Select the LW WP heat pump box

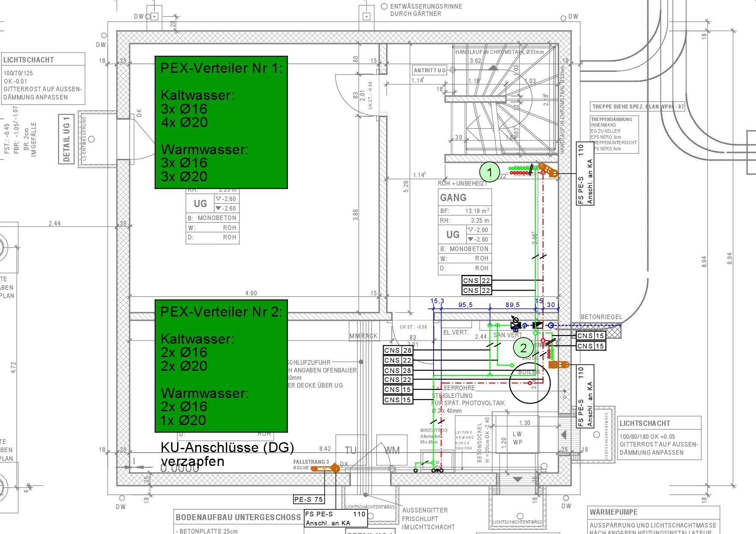click(517, 438)
